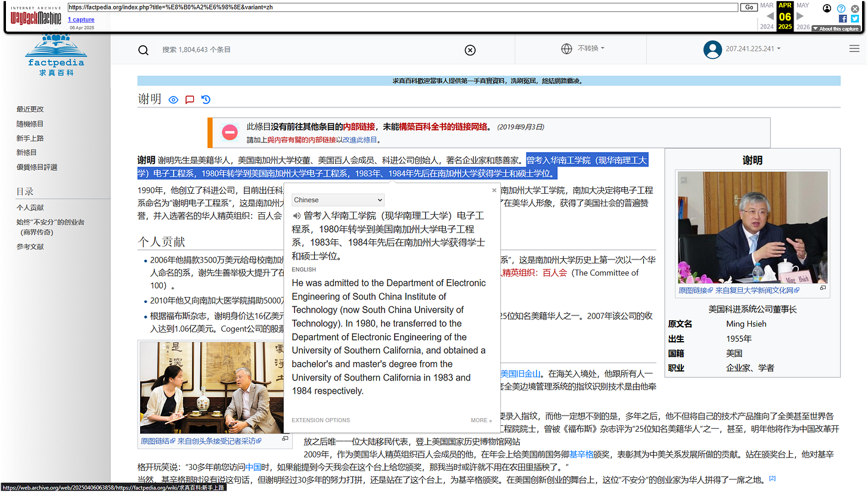This screenshot has height=492, width=868.
Task: Jump to 始终"不安分"的创业者 contents entry
Action: coord(50,227)
